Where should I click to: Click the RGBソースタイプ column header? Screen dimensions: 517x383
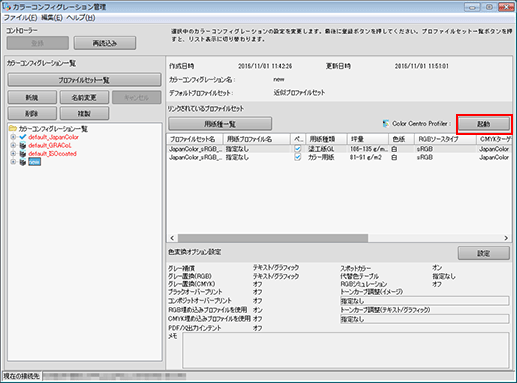tap(445, 139)
